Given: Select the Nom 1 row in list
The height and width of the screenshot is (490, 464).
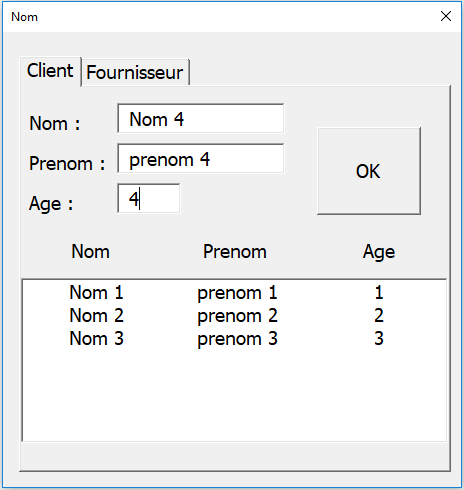Looking at the screenshot, I should coord(234,293).
